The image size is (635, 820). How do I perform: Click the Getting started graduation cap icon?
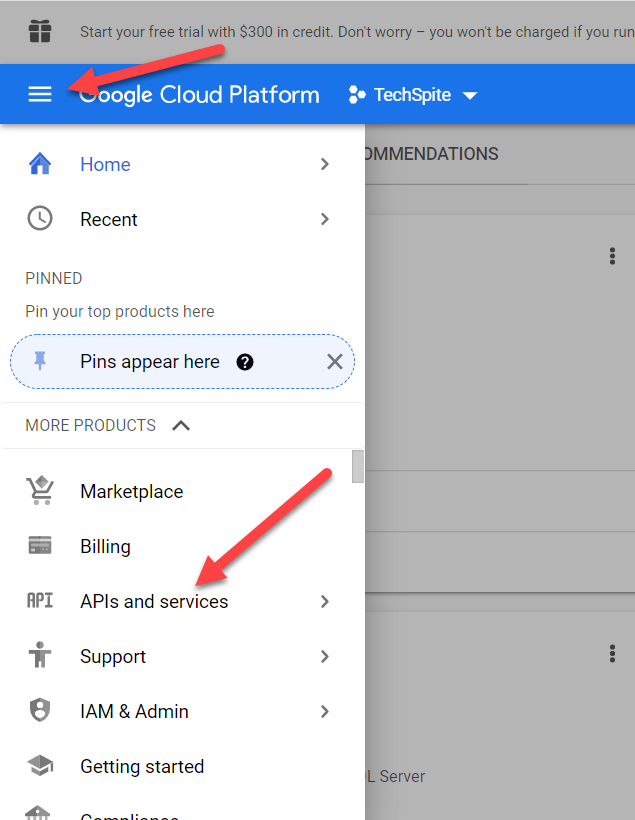40,766
